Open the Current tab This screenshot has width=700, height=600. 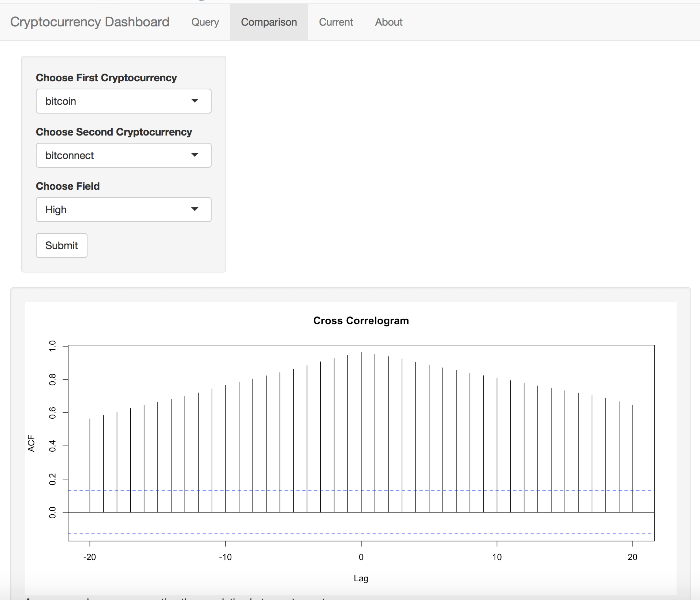coord(336,22)
